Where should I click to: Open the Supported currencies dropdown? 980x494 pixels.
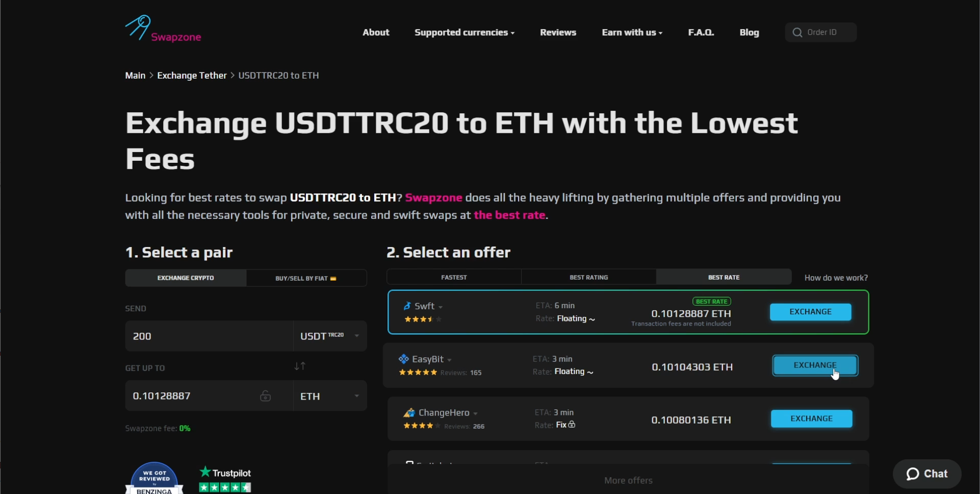(x=464, y=32)
